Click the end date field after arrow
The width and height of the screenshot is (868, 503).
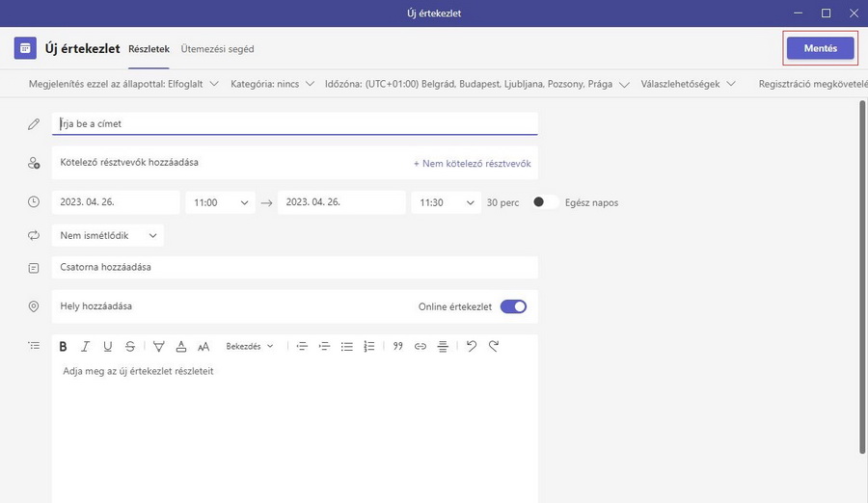pyautogui.click(x=341, y=202)
